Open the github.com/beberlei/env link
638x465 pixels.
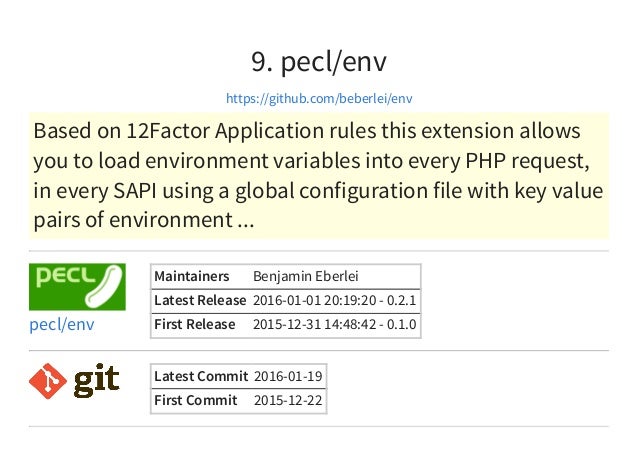click(x=319, y=98)
